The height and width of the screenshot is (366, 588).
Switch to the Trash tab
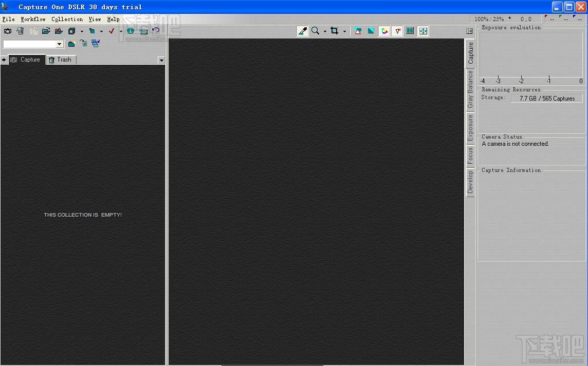[x=61, y=60]
